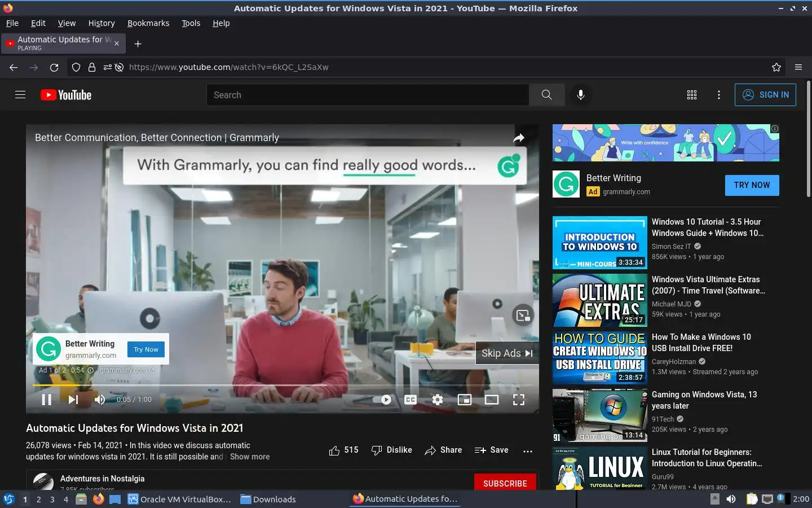
Task: Enable theater mode view
Action: (x=492, y=400)
